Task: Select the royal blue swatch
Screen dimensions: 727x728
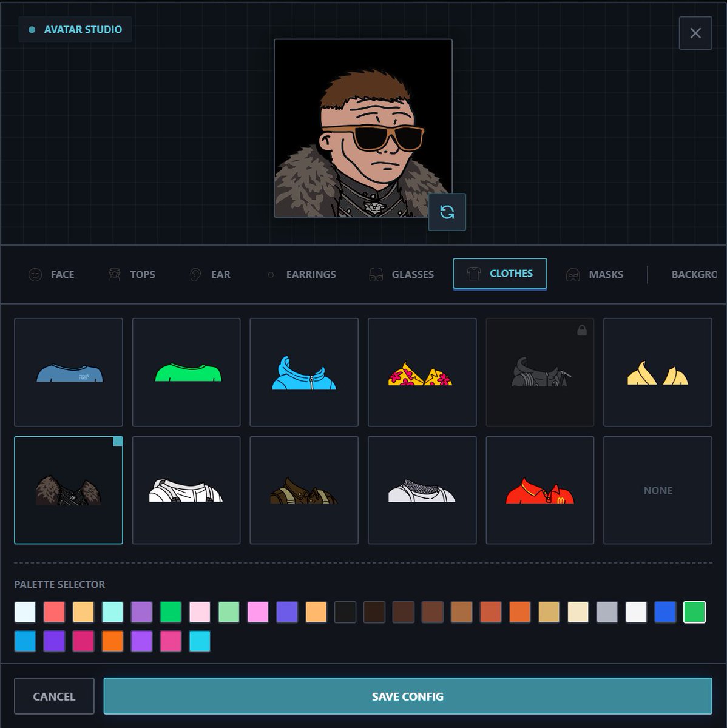Action: point(666,612)
